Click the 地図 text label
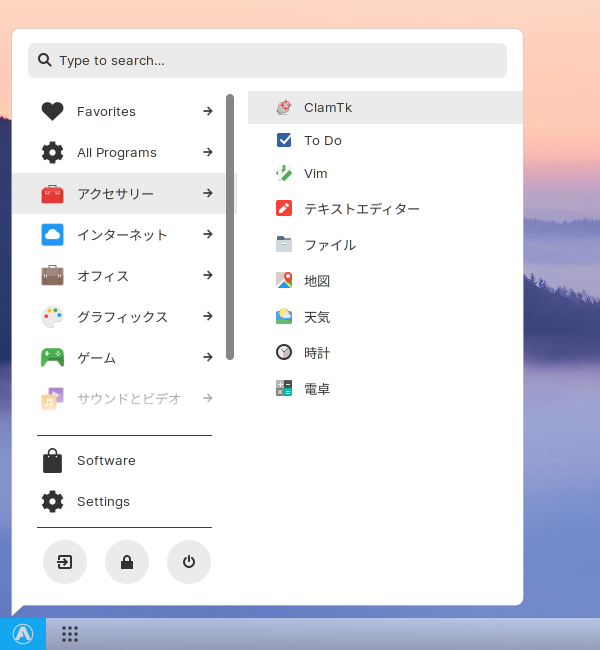 (317, 281)
